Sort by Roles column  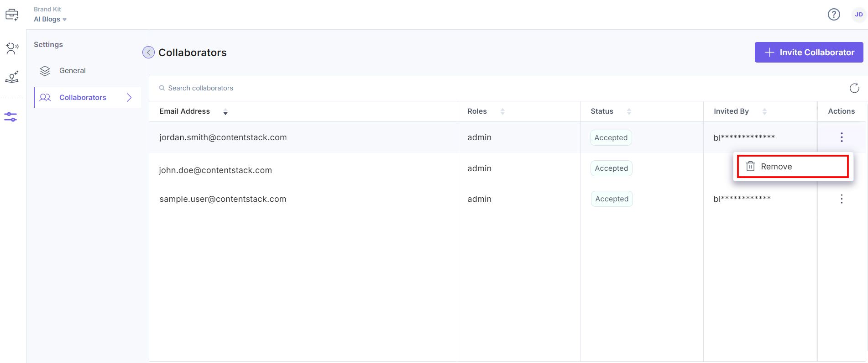(x=502, y=111)
